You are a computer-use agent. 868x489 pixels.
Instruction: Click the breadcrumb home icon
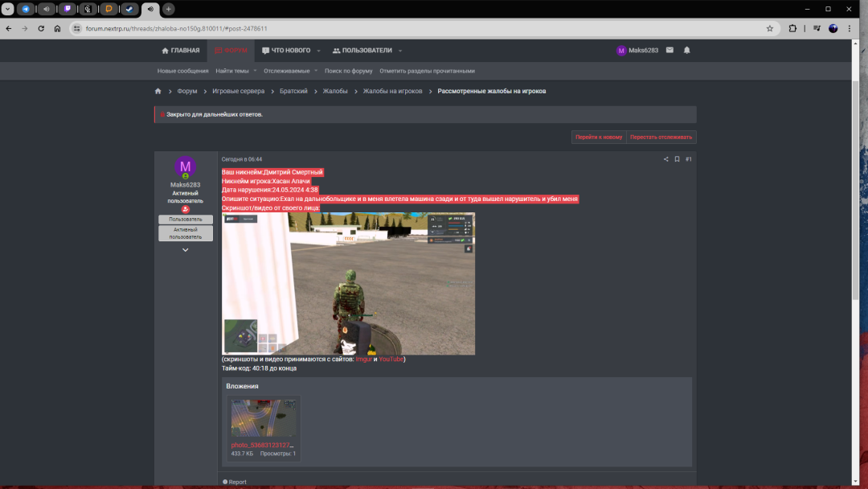point(158,92)
